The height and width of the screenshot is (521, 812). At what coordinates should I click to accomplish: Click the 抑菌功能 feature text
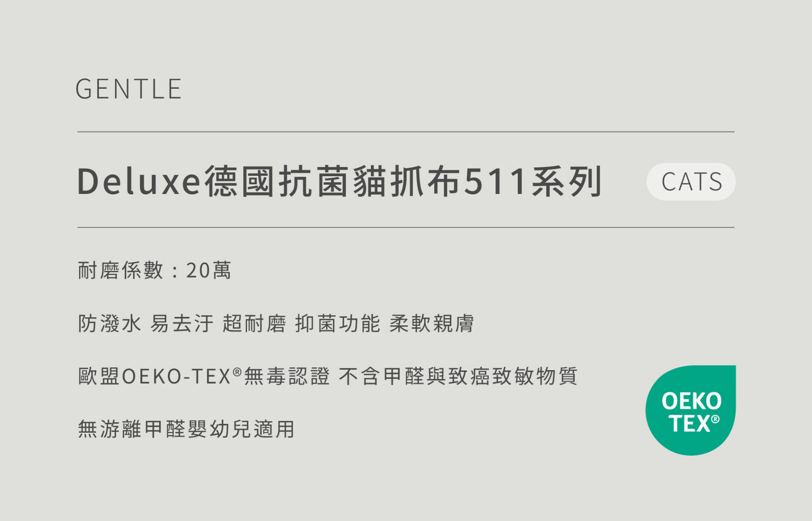(x=337, y=324)
